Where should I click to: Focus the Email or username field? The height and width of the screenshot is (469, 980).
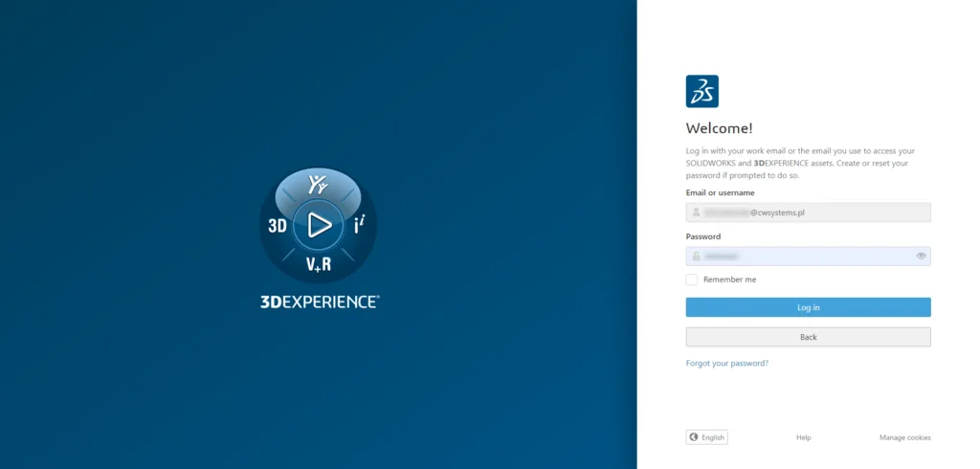pos(808,212)
